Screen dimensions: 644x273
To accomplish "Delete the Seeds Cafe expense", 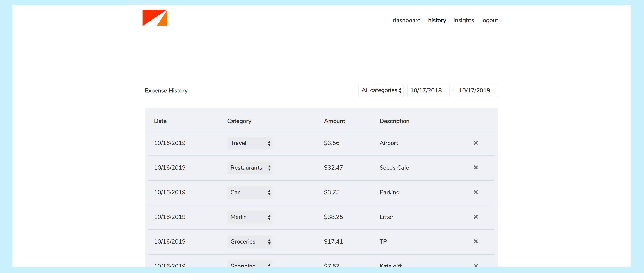I will point(475,168).
